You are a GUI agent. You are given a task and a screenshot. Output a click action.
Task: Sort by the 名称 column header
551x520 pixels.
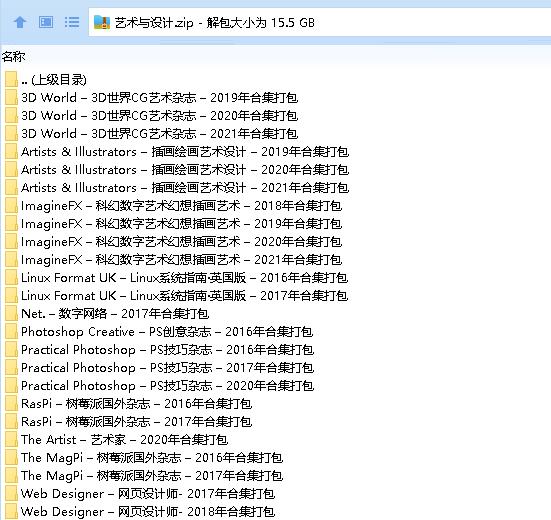13,56
